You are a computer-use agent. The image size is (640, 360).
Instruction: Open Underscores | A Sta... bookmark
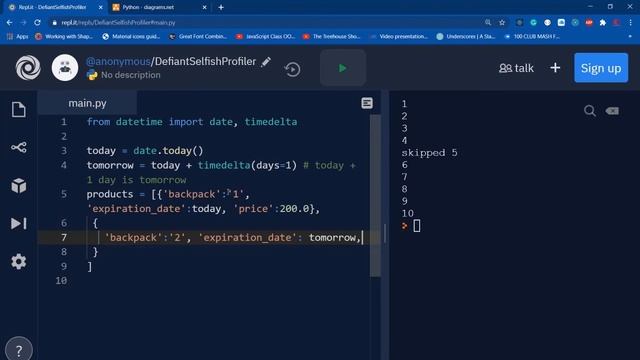(466, 36)
